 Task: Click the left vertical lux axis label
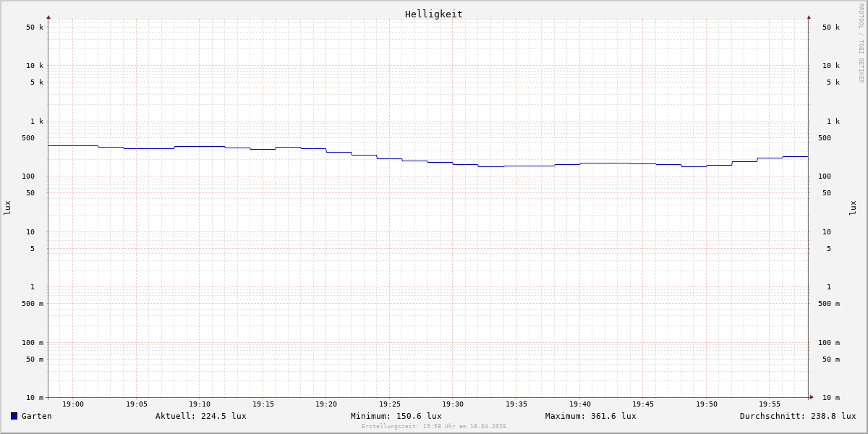(7, 208)
